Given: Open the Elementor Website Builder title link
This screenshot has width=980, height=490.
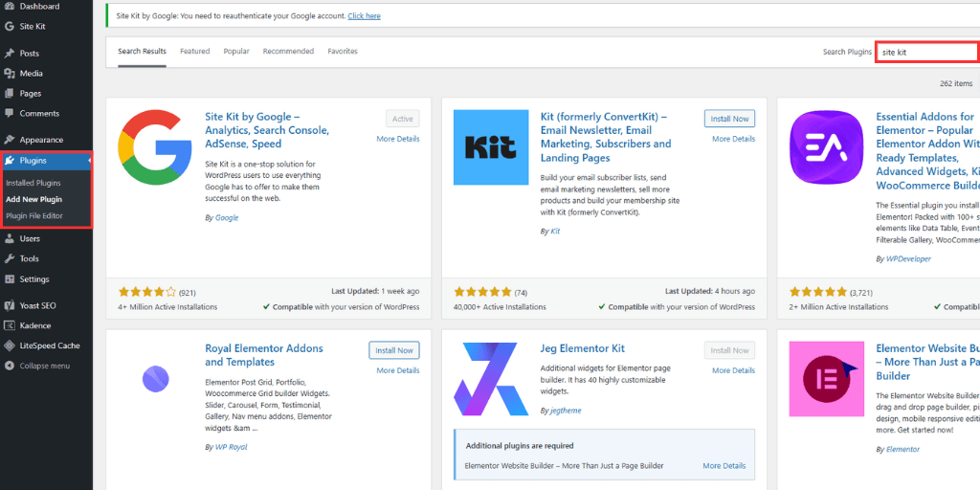Looking at the screenshot, I should coord(928,363).
